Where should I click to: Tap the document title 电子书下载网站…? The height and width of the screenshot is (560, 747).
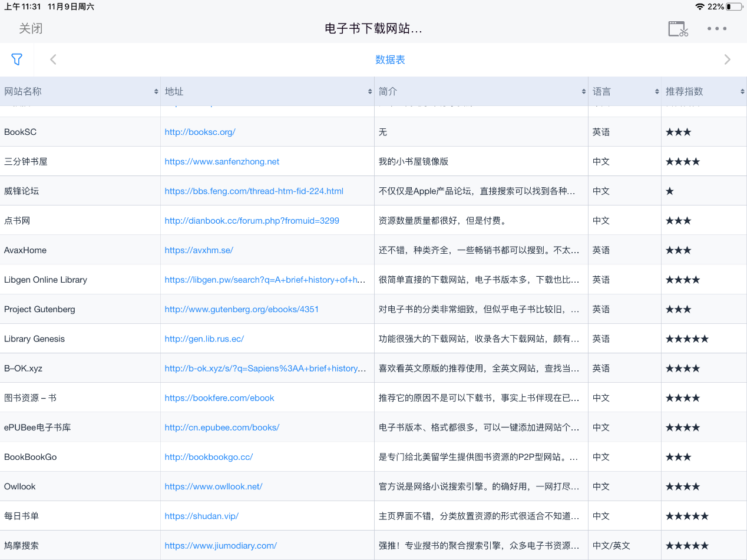pos(373,28)
